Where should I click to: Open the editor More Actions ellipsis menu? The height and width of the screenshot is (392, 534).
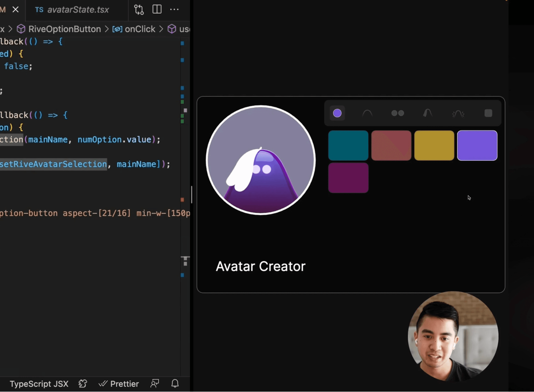[174, 9]
